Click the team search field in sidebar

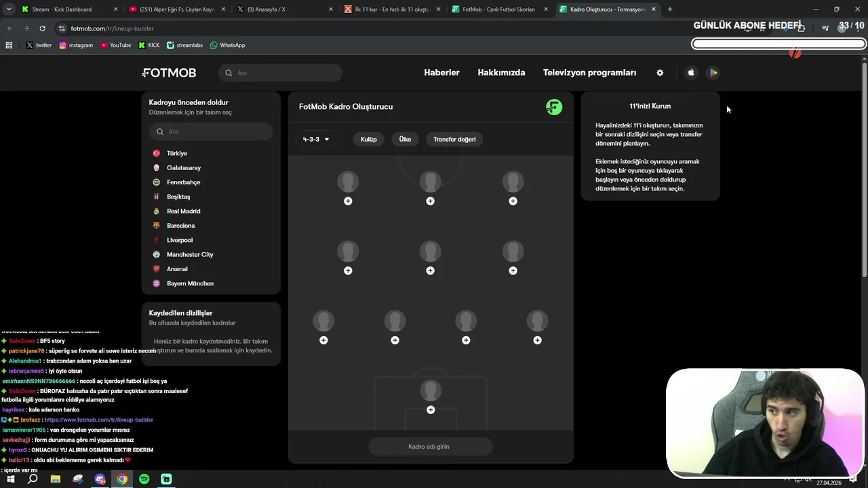pyautogui.click(x=211, y=131)
